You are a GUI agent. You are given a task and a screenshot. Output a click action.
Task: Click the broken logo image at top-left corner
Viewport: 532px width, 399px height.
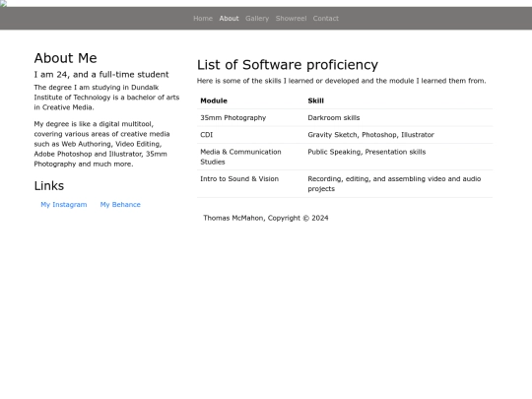pyautogui.click(x=3, y=3)
